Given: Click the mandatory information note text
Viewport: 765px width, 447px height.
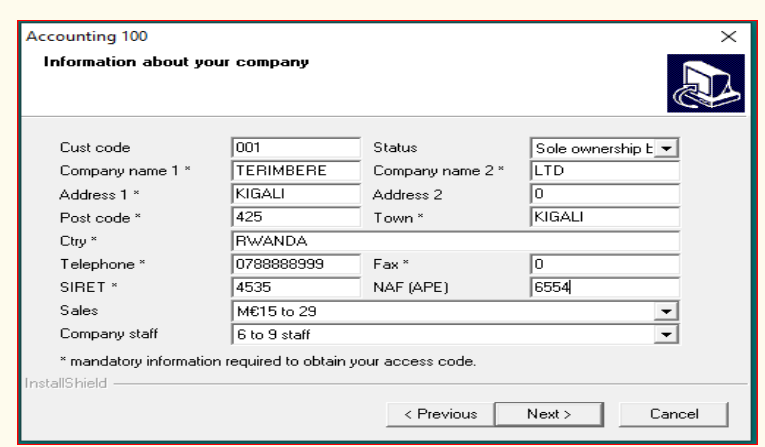Looking at the screenshot, I should (268, 362).
